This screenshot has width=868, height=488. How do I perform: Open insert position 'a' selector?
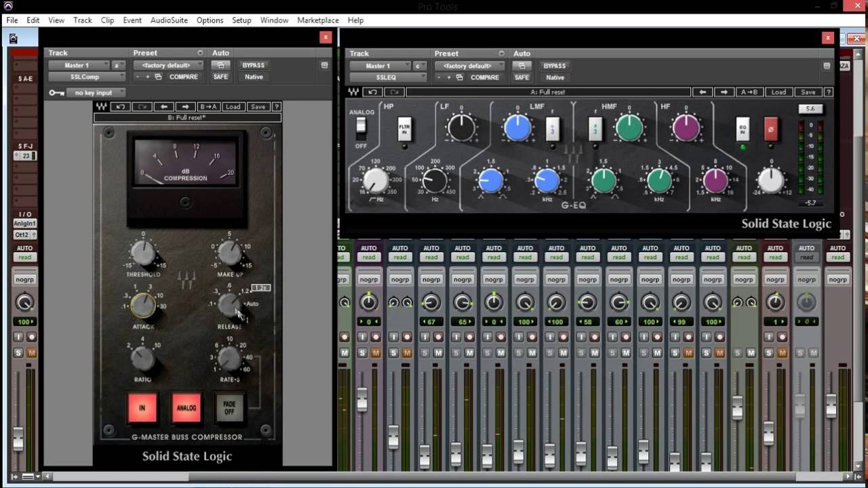coord(119,65)
